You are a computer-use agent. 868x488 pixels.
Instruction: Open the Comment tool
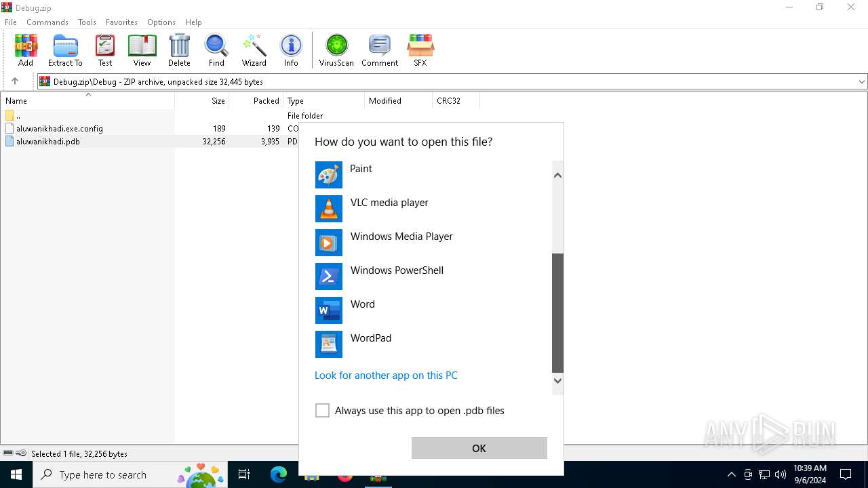tap(380, 51)
